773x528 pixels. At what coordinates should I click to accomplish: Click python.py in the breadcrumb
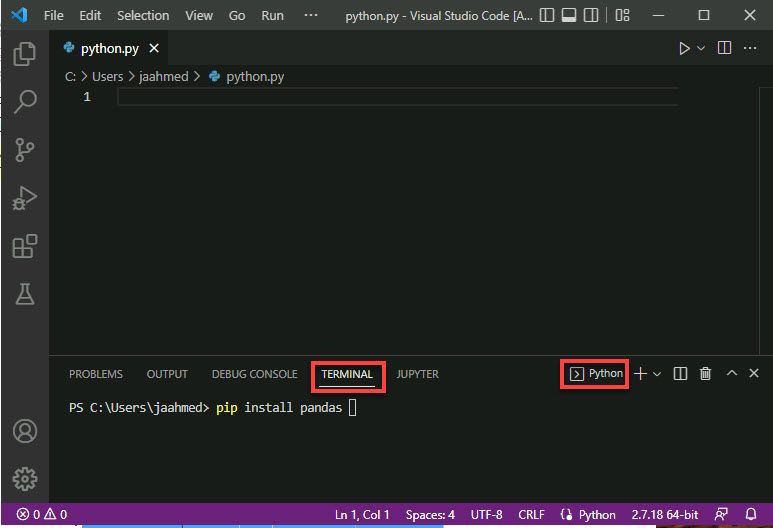pos(255,77)
